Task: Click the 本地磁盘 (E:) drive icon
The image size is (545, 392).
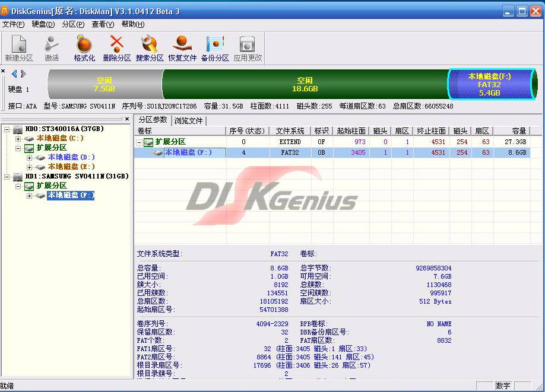Action: [40, 167]
